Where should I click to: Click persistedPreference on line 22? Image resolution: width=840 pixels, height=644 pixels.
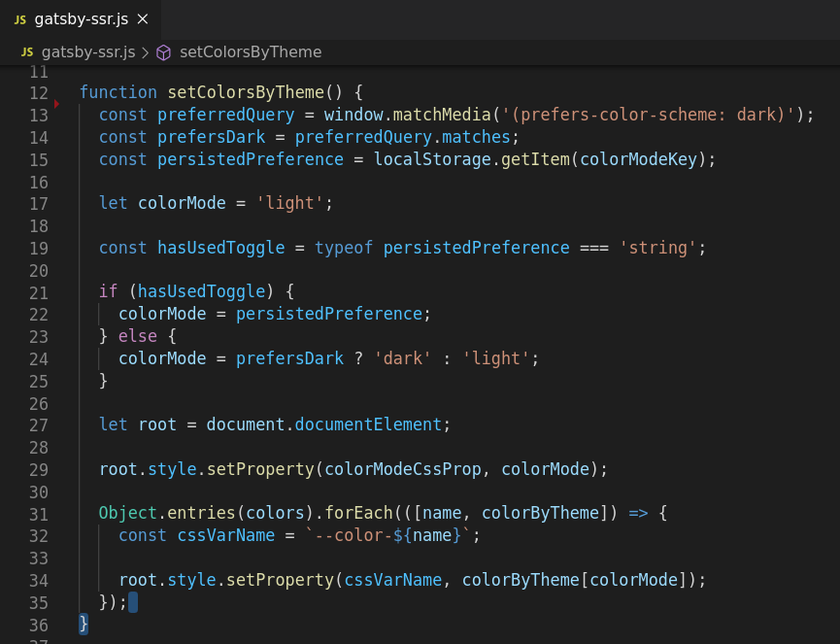[x=329, y=314]
